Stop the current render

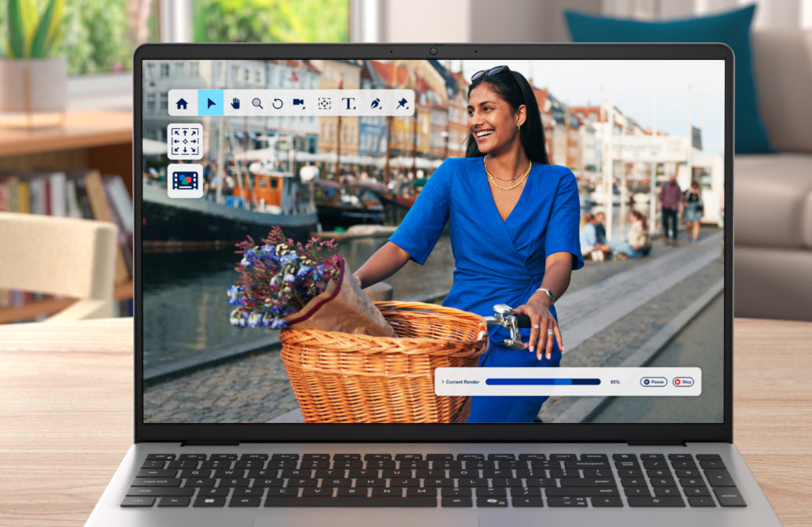tap(683, 381)
